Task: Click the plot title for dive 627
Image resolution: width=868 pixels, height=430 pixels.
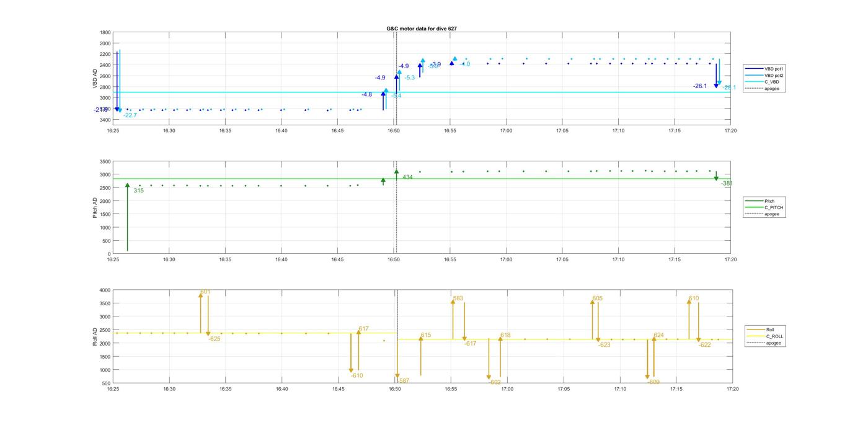Action: click(422, 29)
